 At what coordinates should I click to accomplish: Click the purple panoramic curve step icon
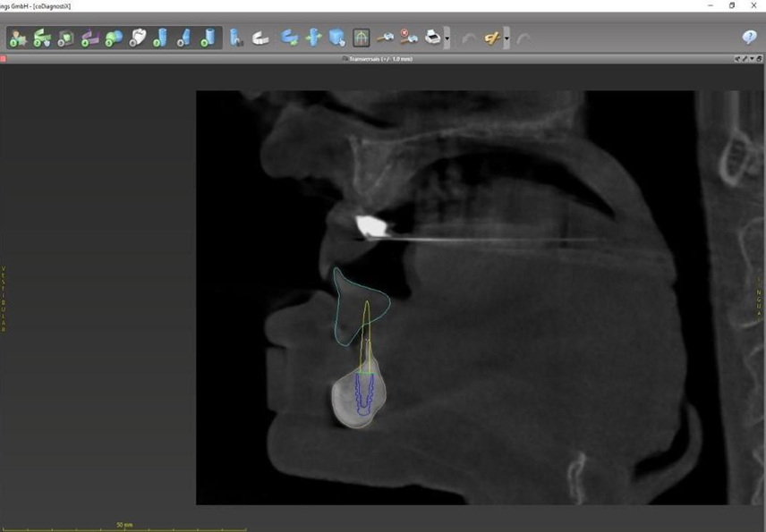tap(89, 38)
